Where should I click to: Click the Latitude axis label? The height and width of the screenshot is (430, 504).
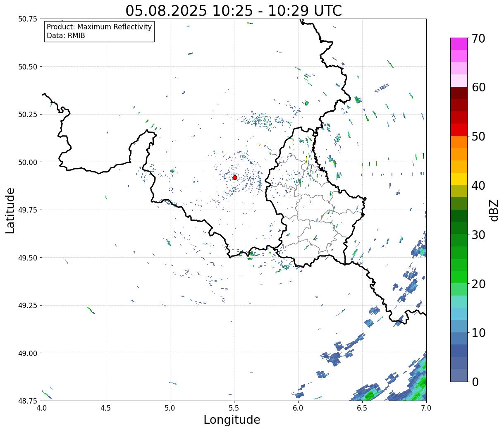point(11,210)
